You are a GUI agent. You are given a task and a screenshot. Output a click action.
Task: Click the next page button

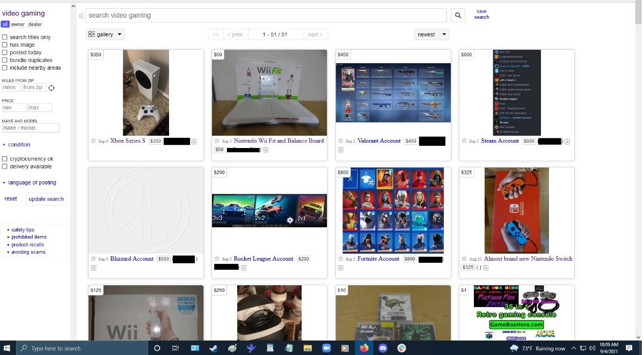pyautogui.click(x=315, y=34)
